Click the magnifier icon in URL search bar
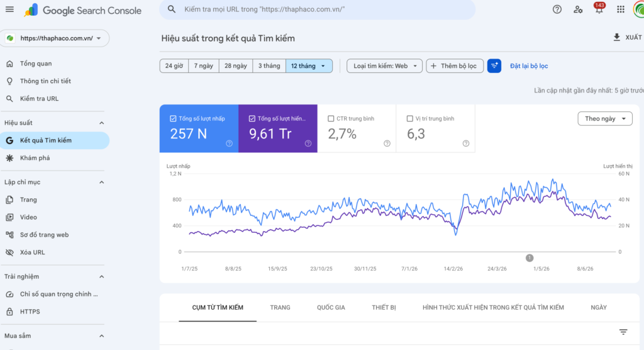The height and width of the screenshot is (350, 644). point(172,9)
